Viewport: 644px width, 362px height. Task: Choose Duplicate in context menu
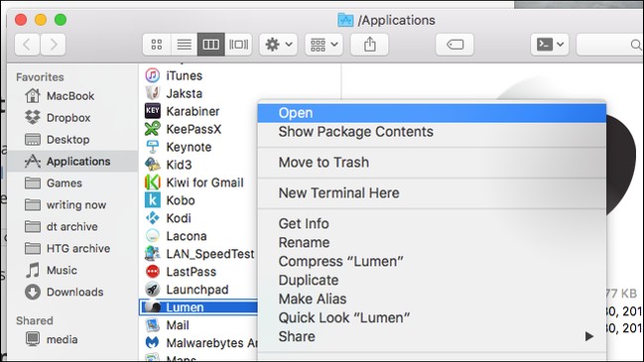[432, 281]
